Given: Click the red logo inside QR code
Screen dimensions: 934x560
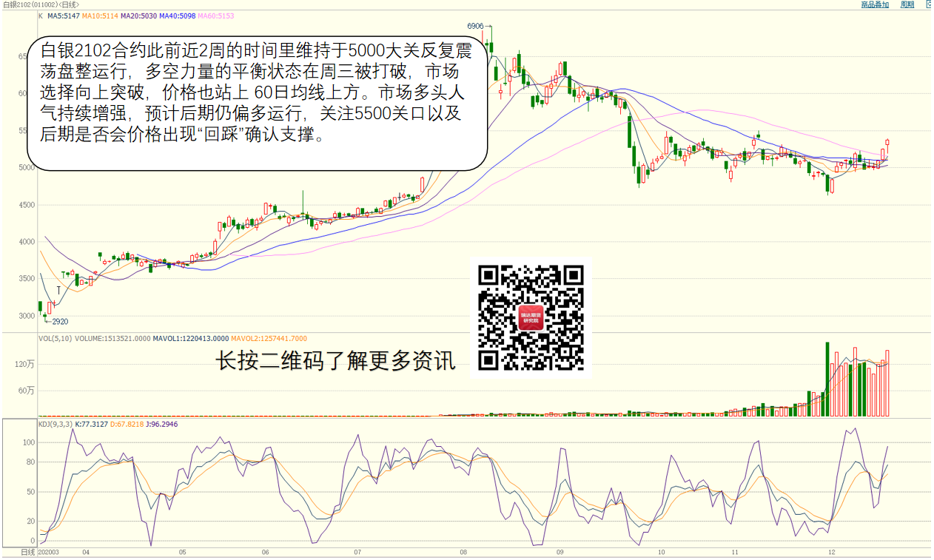Looking at the screenshot, I should (530, 318).
